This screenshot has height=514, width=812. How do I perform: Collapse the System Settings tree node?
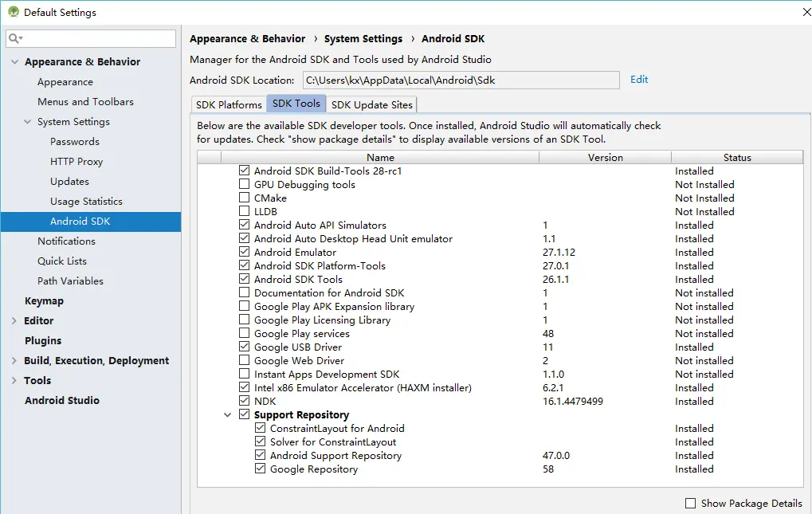point(26,122)
